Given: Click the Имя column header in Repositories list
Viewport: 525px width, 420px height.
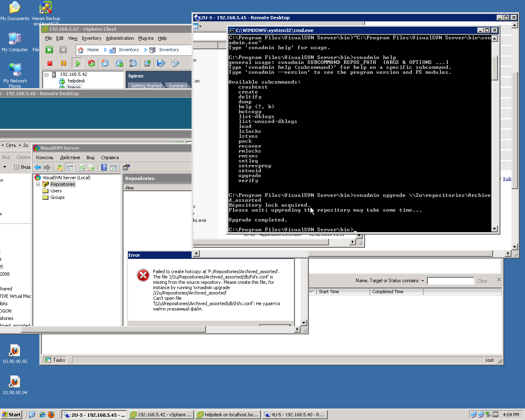Looking at the screenshot, I should (x=157, y=188).
